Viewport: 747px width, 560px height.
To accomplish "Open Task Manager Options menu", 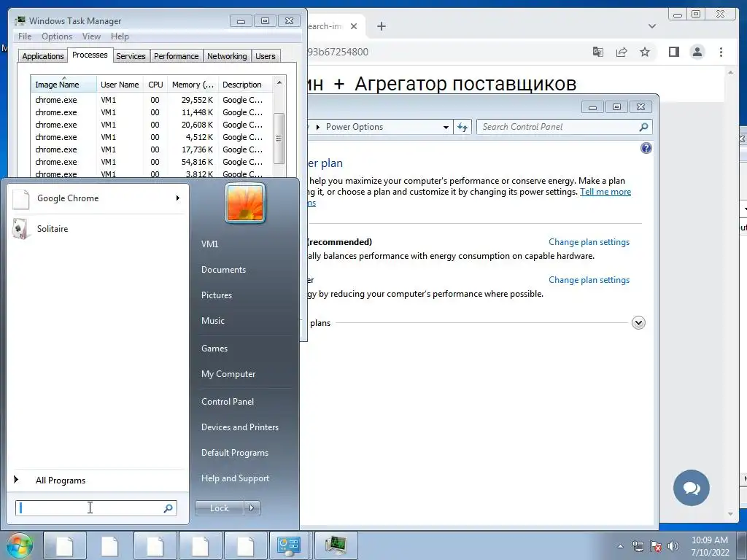I will coord(57,36).
